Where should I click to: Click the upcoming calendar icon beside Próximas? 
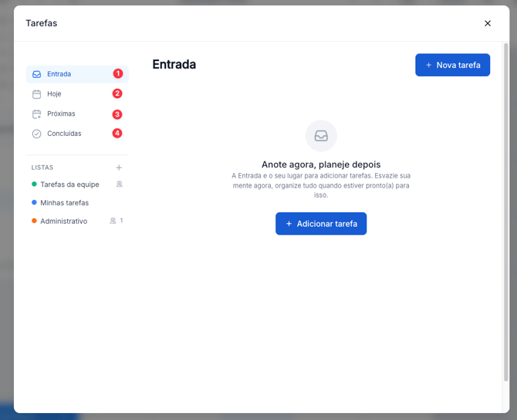tap(36, 114)
